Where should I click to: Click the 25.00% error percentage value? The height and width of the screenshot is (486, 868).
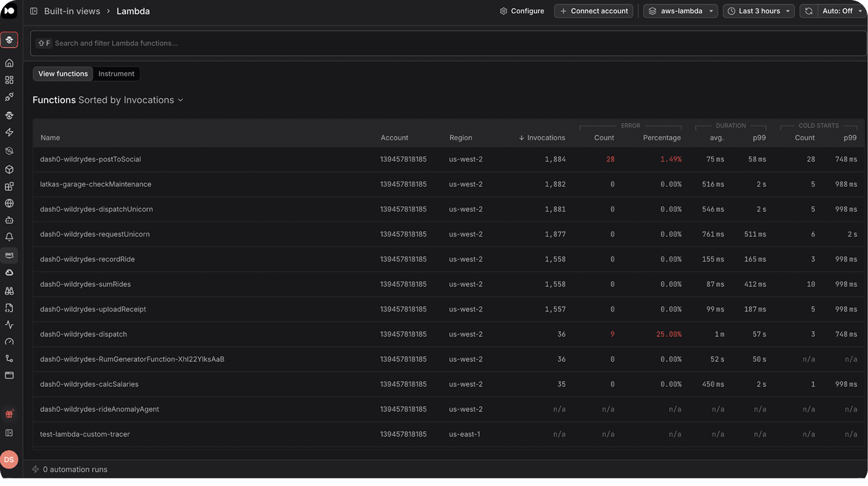coord(669,334)
